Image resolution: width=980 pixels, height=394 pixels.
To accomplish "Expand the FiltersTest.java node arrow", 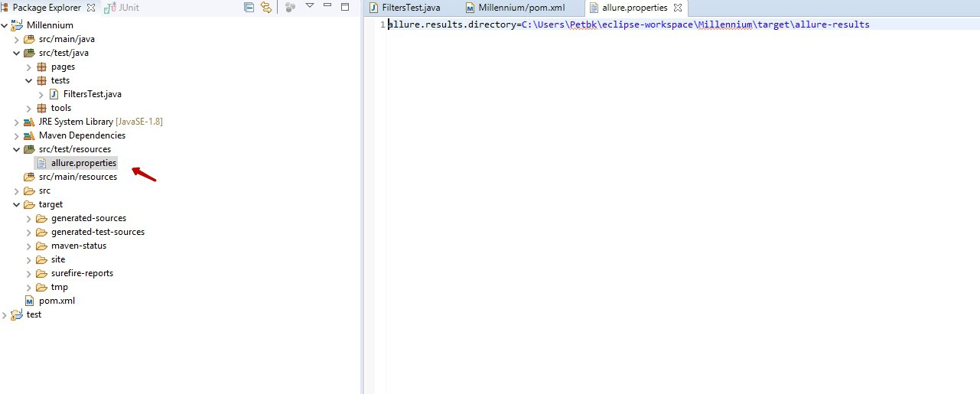I will click(x=41, y=94).
